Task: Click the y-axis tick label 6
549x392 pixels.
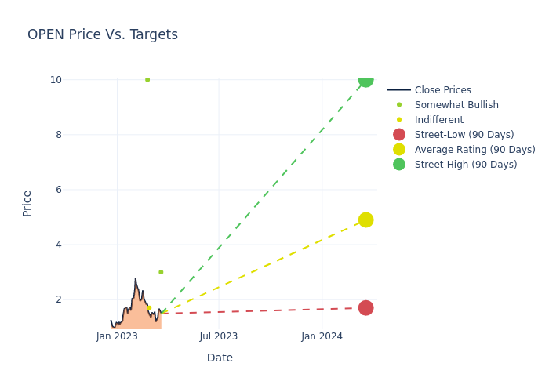Action: 58,190
